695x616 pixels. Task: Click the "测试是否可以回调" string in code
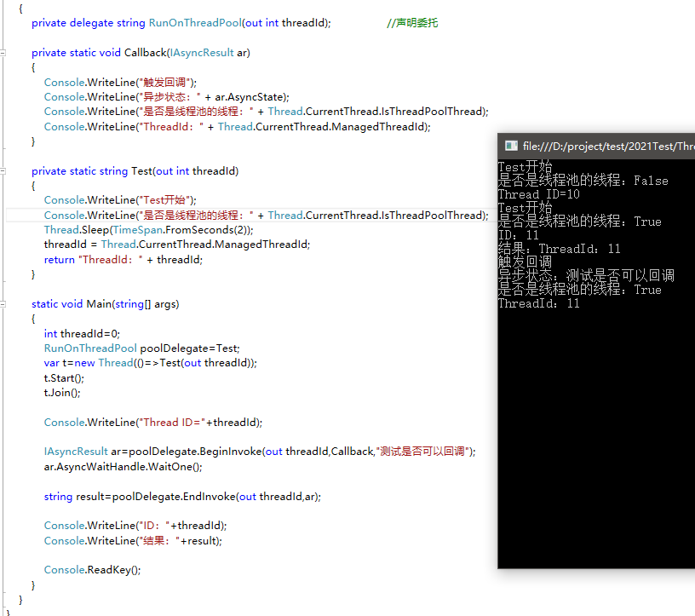click(422, 452)
